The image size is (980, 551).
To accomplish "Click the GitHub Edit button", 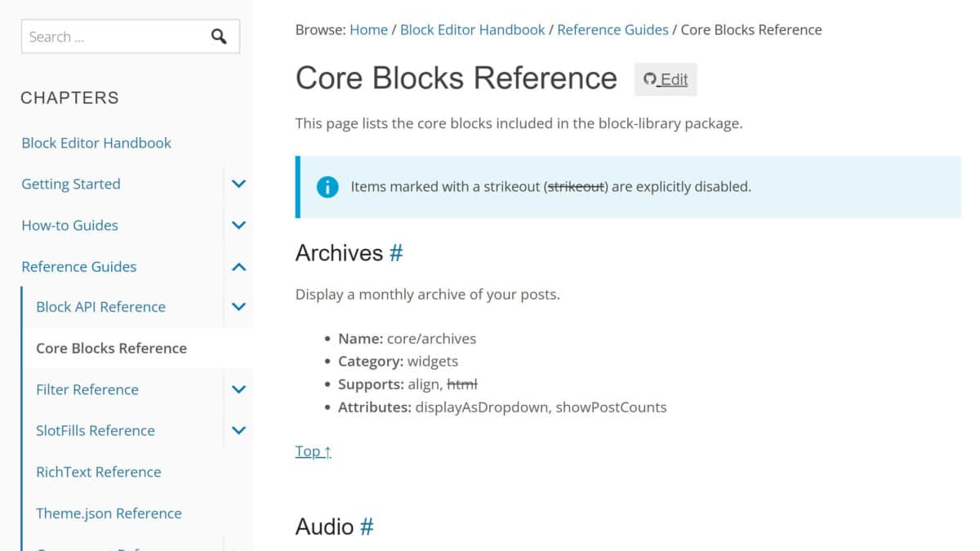I will pos(666,79).
